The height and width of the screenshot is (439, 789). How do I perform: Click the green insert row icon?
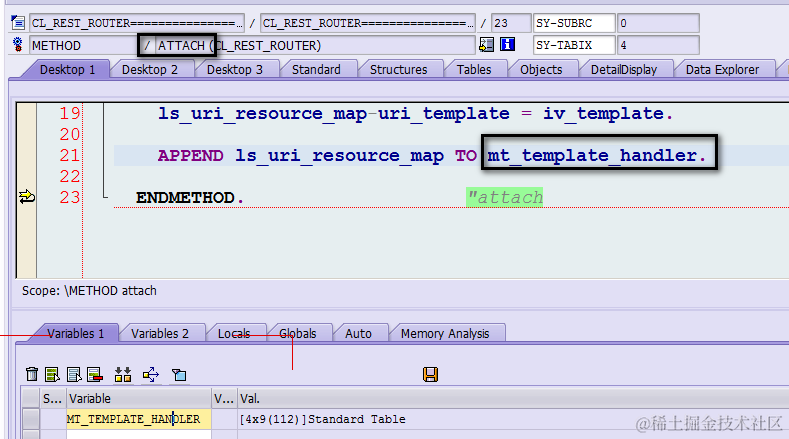point(52,374)
